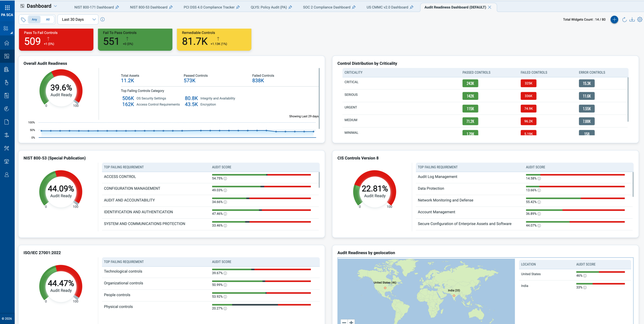644x324 pixels.
Task: Open the pointing-hand sidebar icon
Action: pos(7,82)
